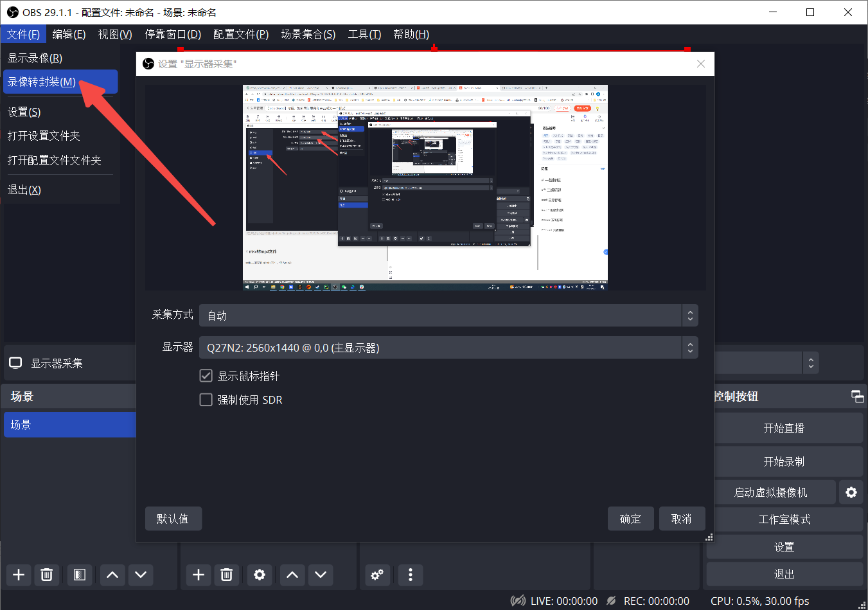Start recording with 开始录制
The image size is (868, 610).
[x=784, y=461]
